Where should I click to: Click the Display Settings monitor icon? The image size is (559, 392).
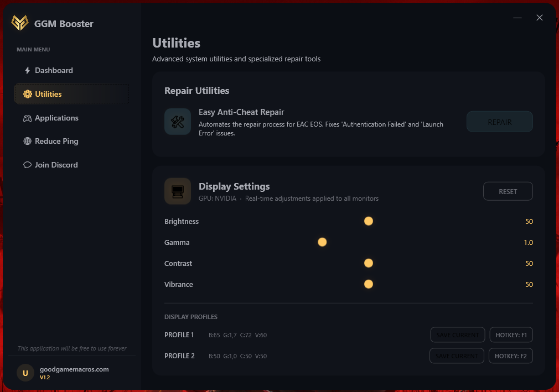point(177,191)
